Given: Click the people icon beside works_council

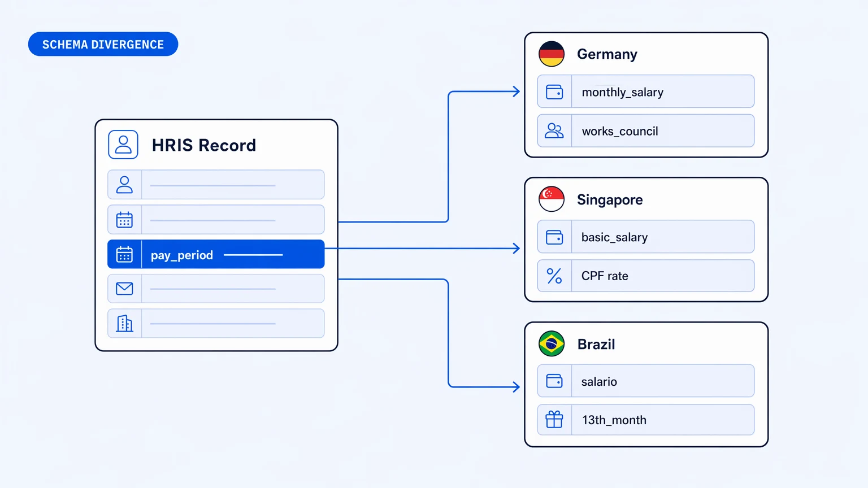Looking at the screenshot, I should pos(554,131).
